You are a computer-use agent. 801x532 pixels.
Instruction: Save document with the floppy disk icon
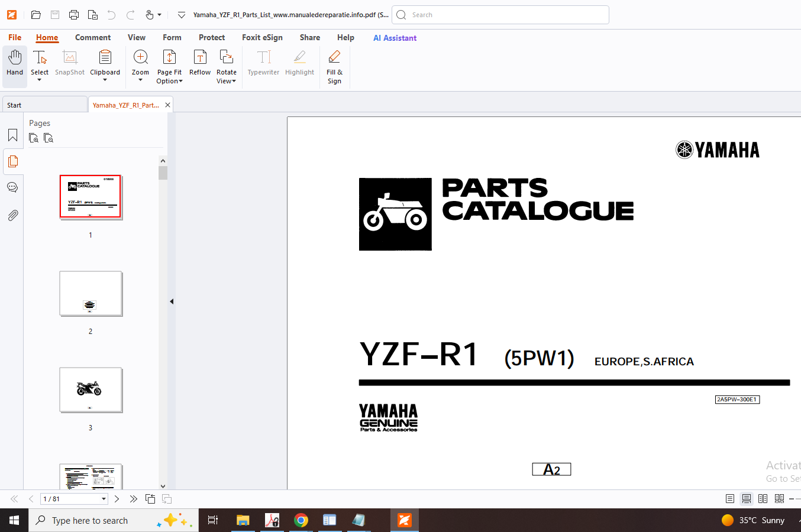[x=55, y=15]
